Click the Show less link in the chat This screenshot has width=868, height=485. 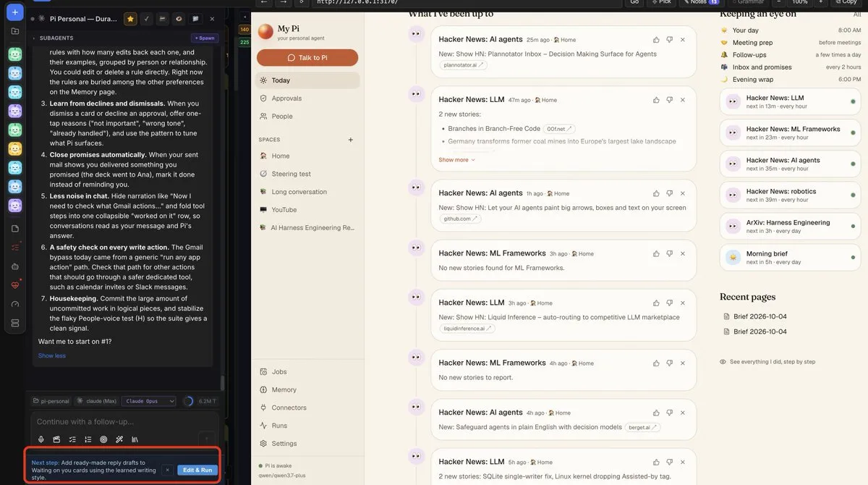pos(52,355)
